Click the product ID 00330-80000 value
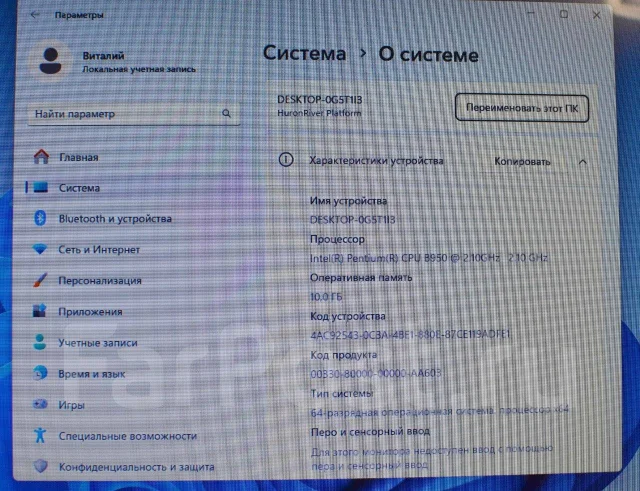The image size is (640, 491). (x=376, y=373)
